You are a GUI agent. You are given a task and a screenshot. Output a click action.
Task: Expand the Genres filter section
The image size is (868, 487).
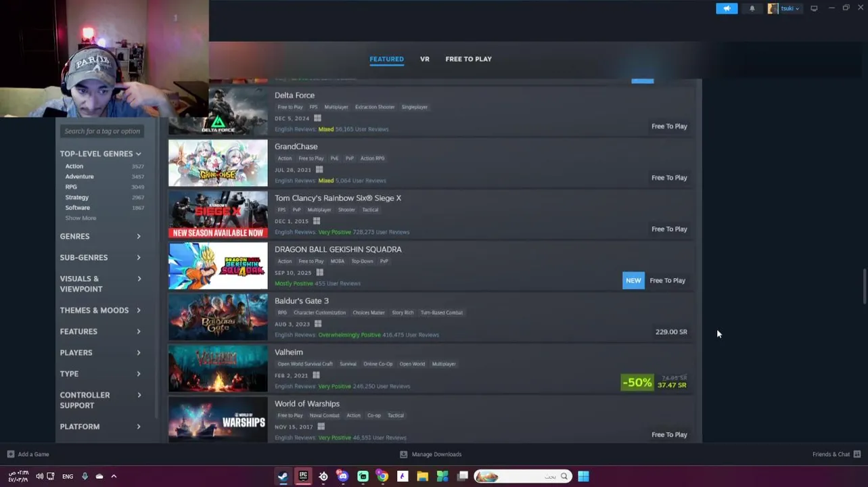pos(100,236)
